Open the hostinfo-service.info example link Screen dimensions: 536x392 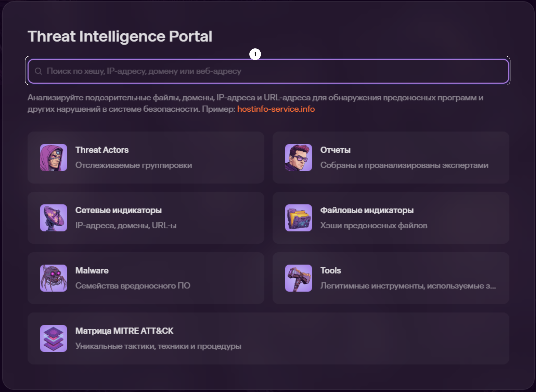(276, 109)
